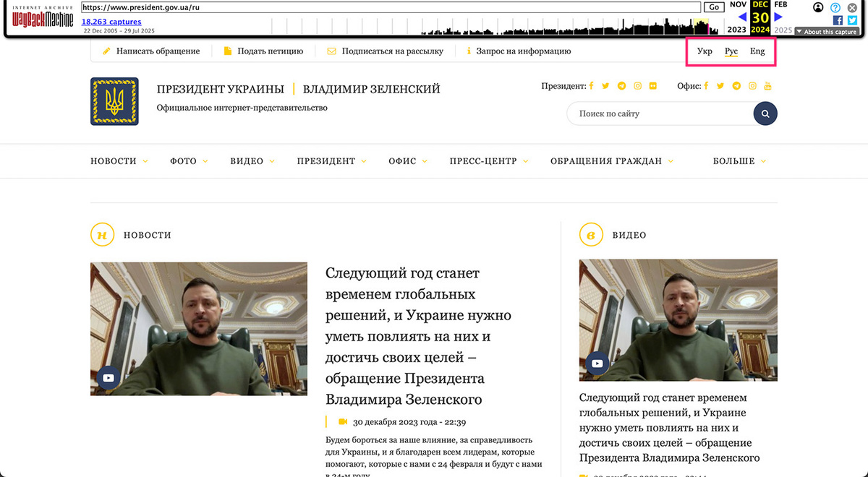Play the news article video thumbnail
The image size is (868, 477).
[x=107, y=377]
